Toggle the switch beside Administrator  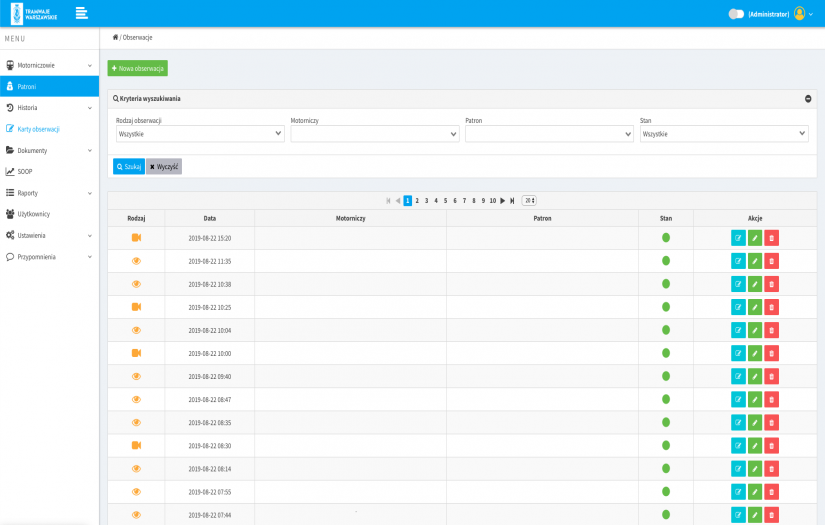coord(736,14)
